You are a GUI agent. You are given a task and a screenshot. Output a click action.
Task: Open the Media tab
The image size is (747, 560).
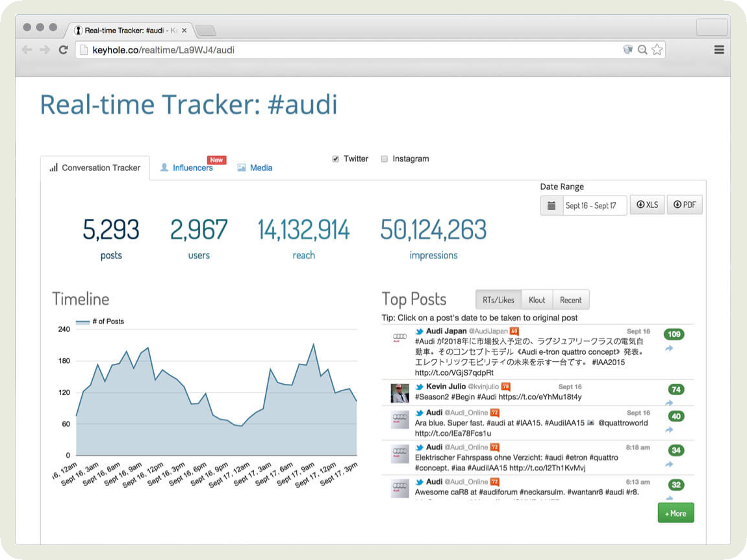[x=260, y=168]
